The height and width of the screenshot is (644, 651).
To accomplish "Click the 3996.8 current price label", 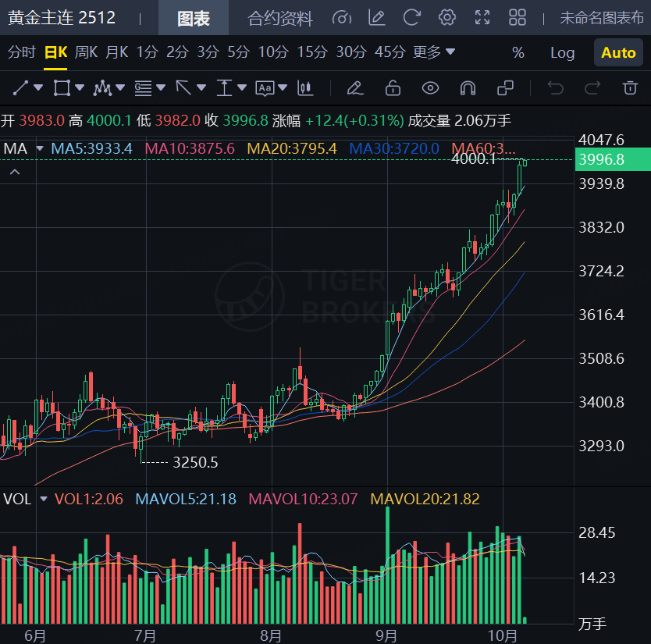I will 610,159.
